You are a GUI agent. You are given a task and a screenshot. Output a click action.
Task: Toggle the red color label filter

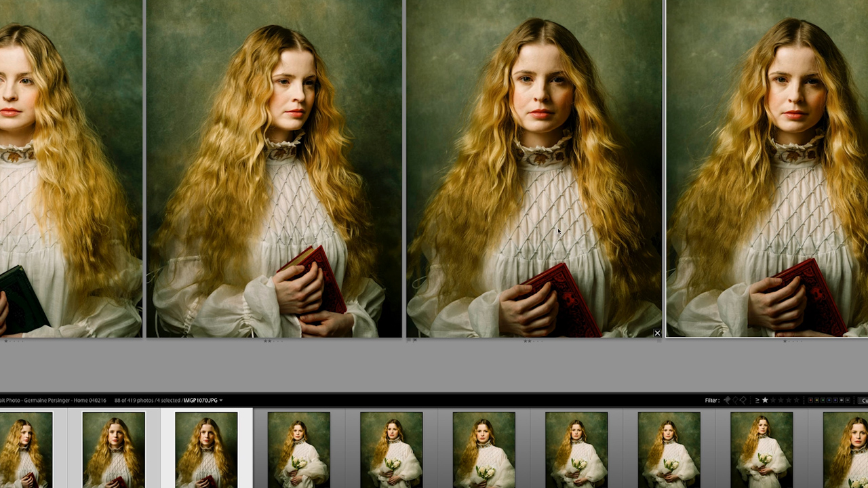810,400
